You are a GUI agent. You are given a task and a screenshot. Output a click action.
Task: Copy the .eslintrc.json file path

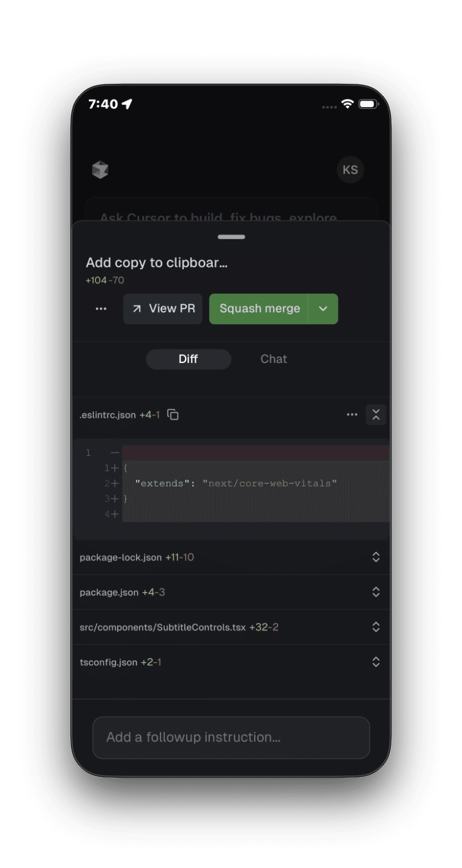pyautogui.click(x=173, y=415)
